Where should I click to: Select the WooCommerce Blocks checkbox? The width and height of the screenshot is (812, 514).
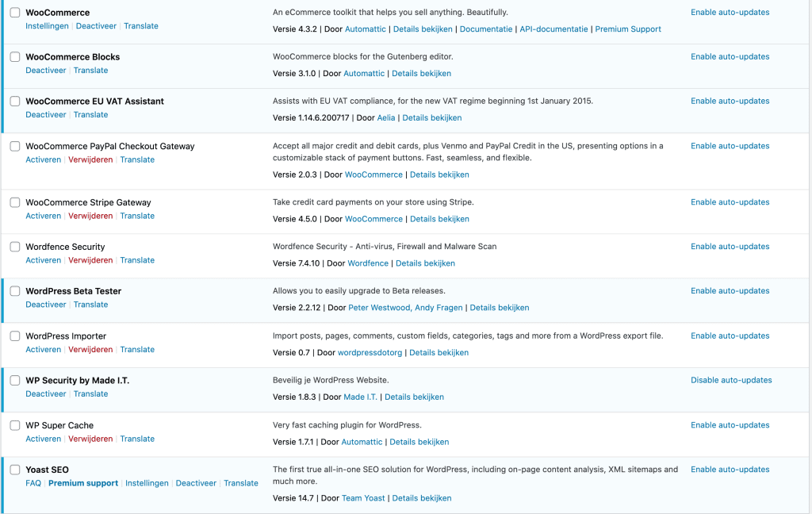coord(15,57)
